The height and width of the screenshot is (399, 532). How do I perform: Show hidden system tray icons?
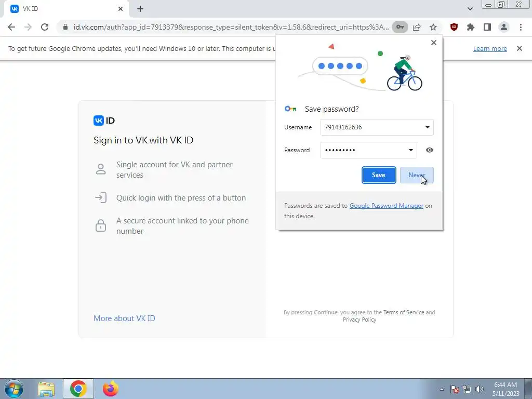[x=442, y=389]
